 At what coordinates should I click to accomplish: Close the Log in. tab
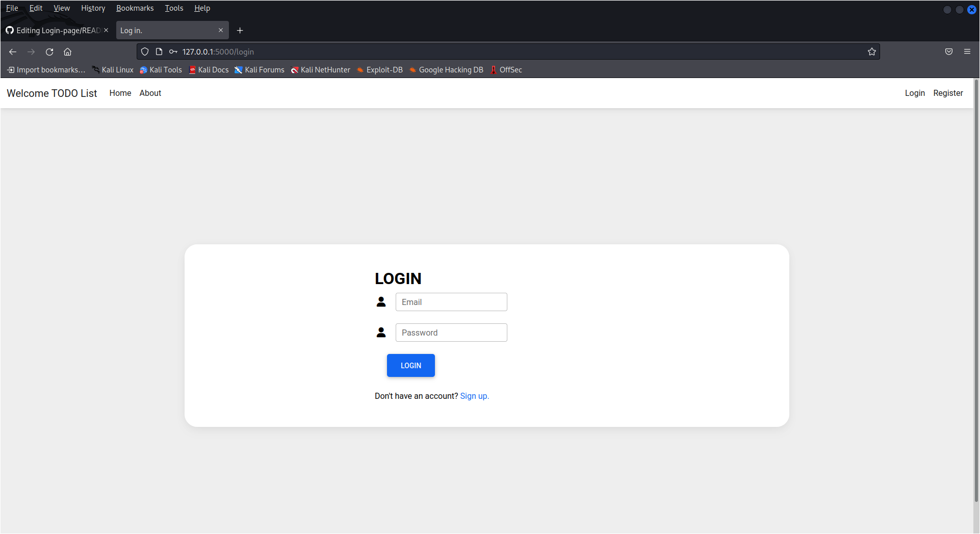coord(221,30)
